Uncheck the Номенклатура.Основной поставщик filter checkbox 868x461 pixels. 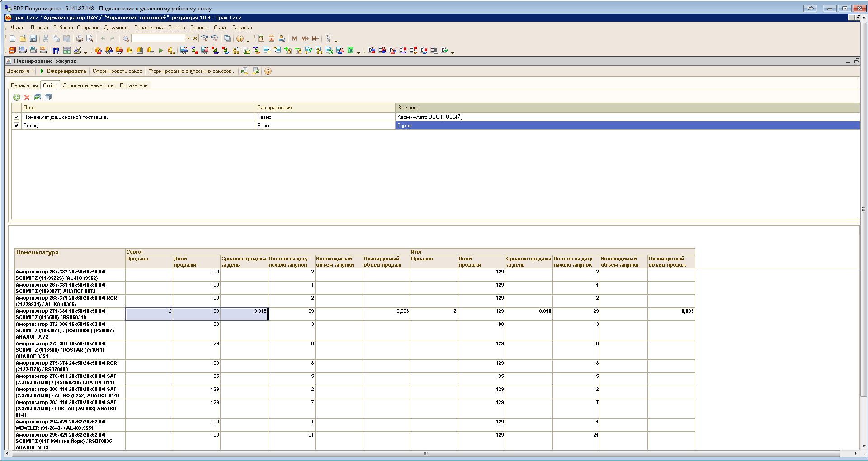click(x=17, y=117)
